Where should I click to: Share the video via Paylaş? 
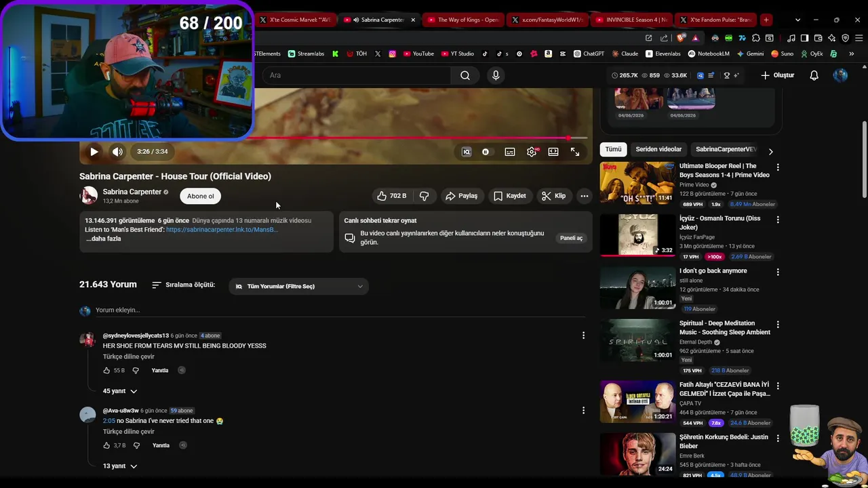point(462,196)
